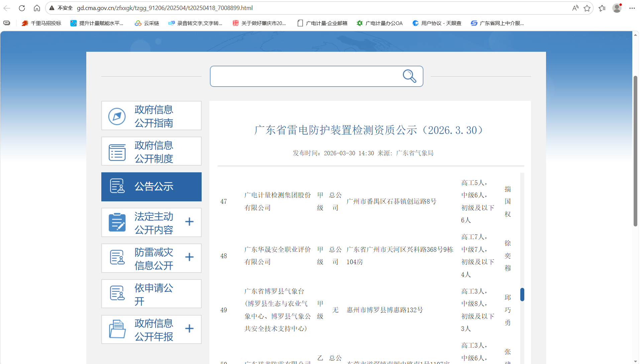Select the 政府信息公开指南 menu item
This screenshot has width=640, height=364.
tap(151, 116)
